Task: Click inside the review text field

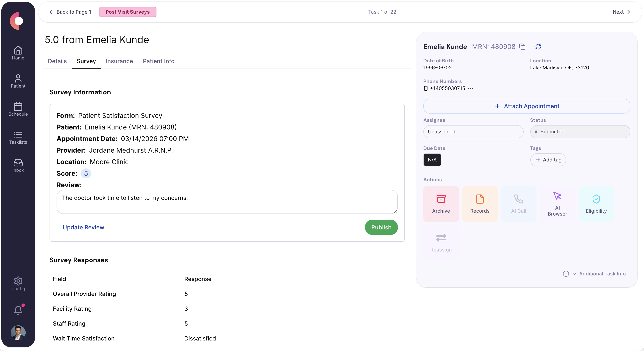Action: tap(226, 202)
